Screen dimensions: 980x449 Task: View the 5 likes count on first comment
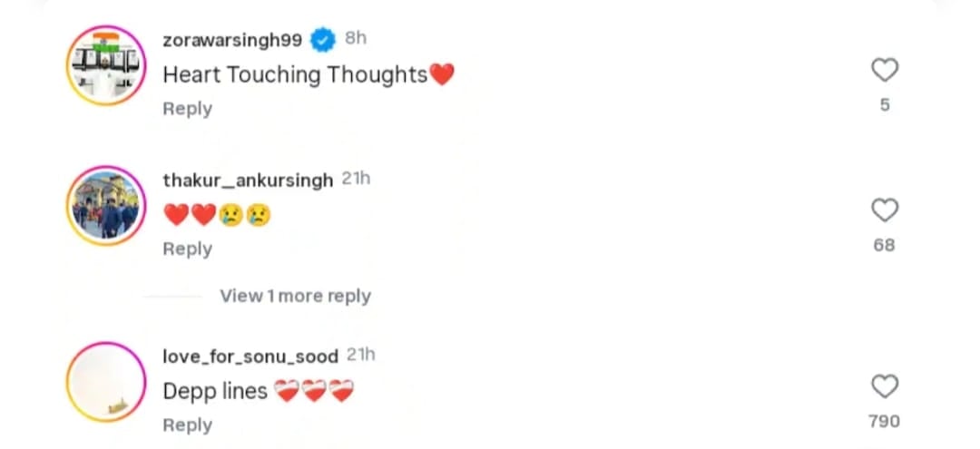coord(884,105)
